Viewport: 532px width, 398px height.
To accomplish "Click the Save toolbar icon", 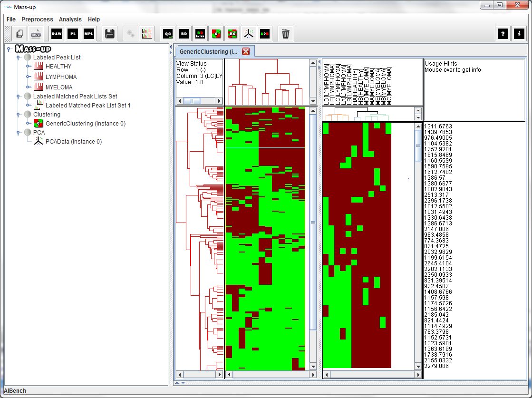I will click(x=109, y=33).
